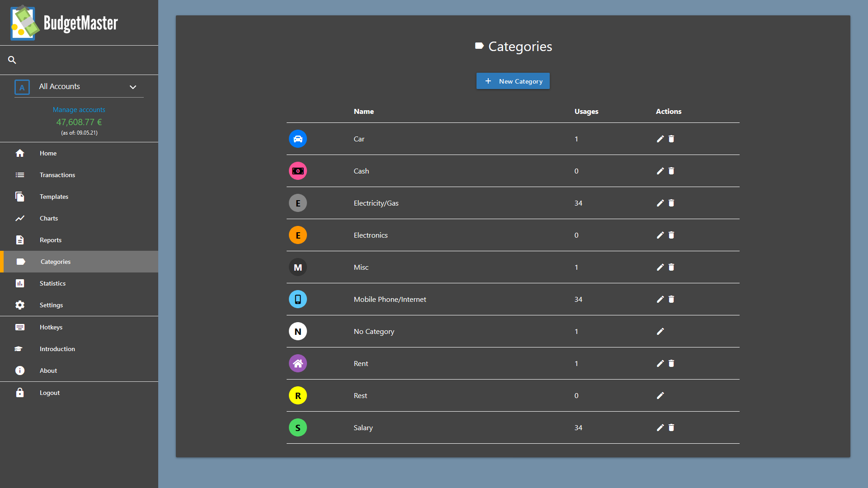Screen dimensions: 868x488
Task: Click the account balance 47,608.77 €
Action: (x=79, y=122)
